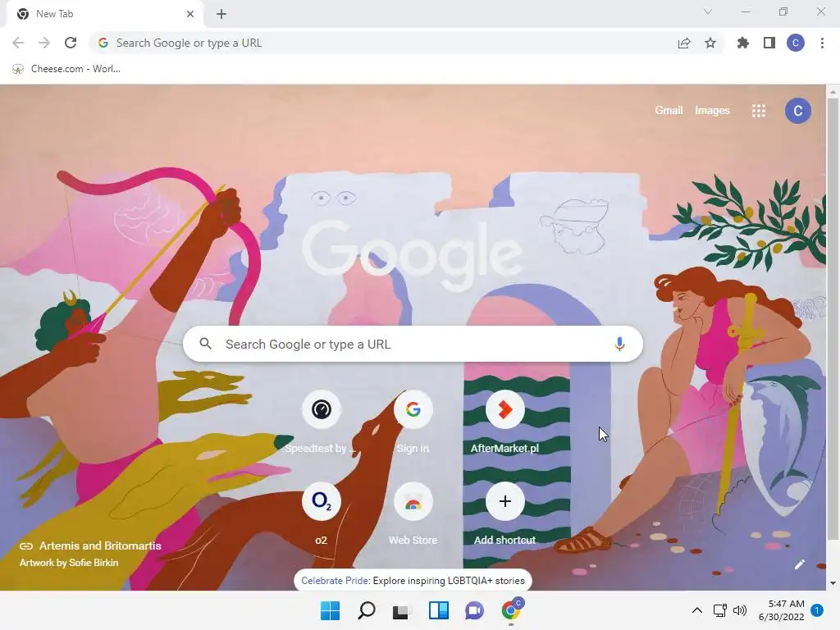
Task: Customize this page with pencil icon
Action: 800,564
